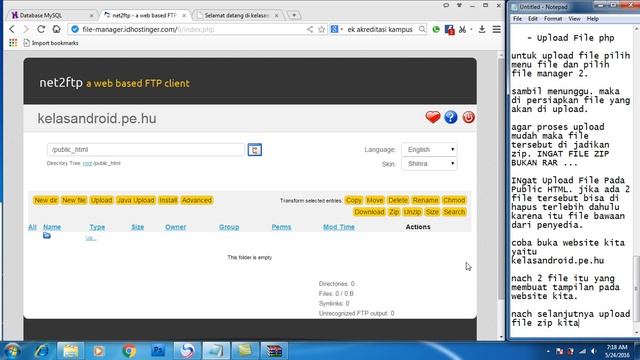Open the Language dropdown showing English
This screenshot has height=360, width=640.
point(429,150)
